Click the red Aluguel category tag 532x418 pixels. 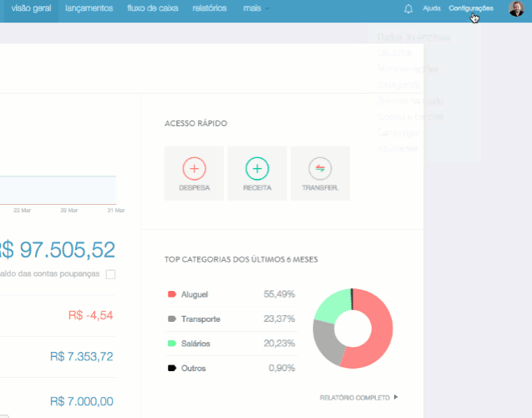click(172, 294)
